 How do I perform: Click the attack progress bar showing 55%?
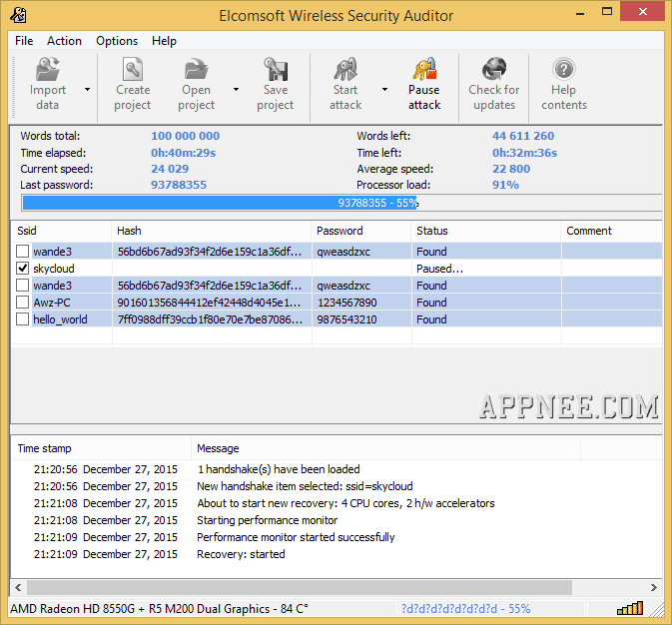[341, 203]
